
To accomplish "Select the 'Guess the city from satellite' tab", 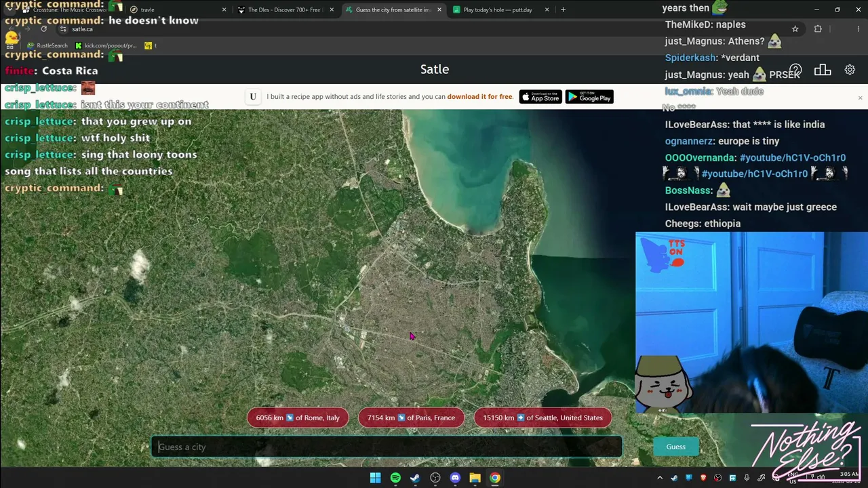I will [x=393, y=9].
